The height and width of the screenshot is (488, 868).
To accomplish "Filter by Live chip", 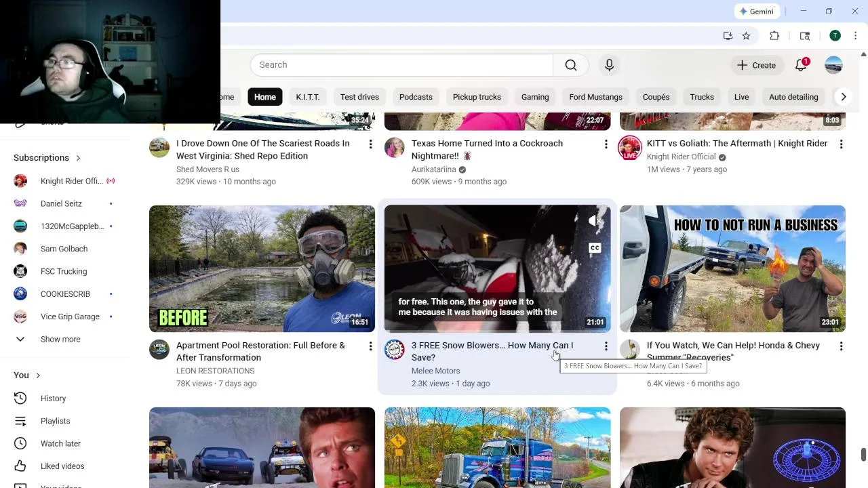I will click(741, 97).
